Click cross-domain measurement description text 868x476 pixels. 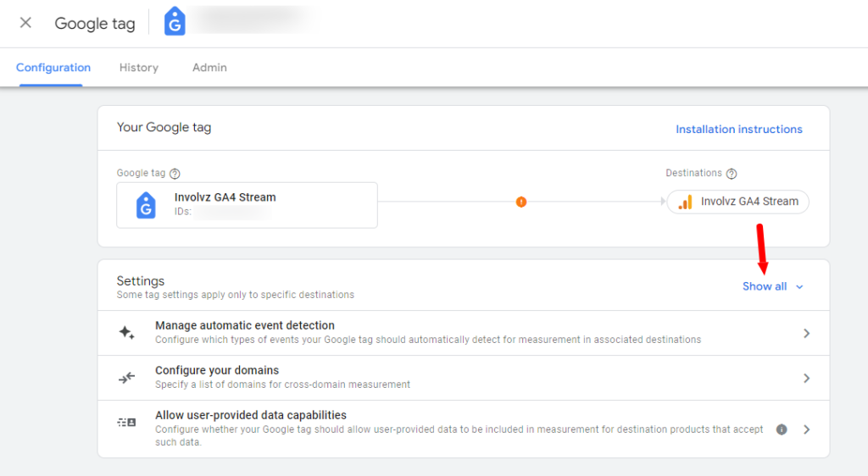(282, 385)
